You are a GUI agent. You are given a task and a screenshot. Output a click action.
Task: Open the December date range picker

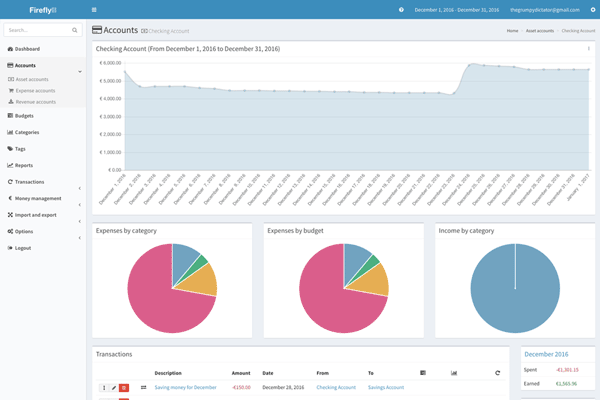[x=455, y=10]
